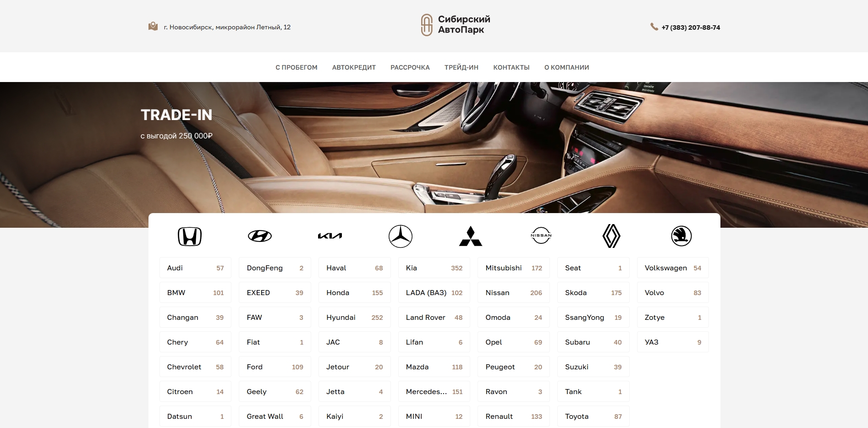The width and height of the screenshot is (868, 428).
Task: Open the Omoda brand listing
Action: (514, 317)
